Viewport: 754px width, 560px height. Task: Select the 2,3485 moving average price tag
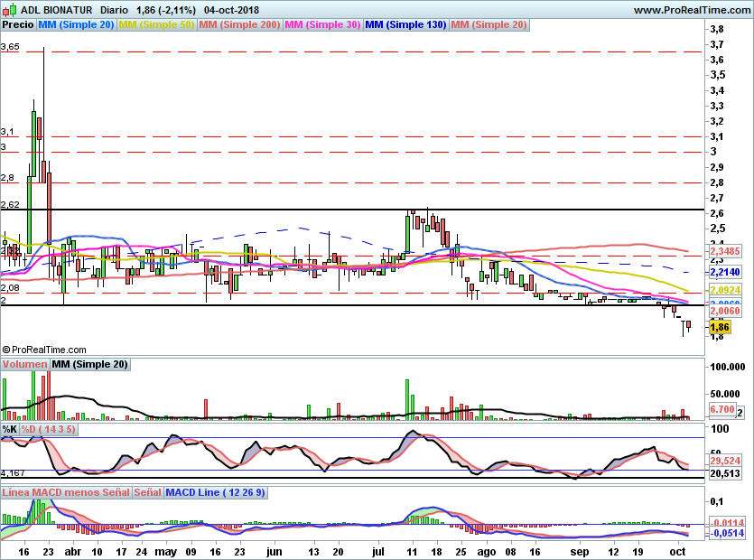[x=725, y=251]
